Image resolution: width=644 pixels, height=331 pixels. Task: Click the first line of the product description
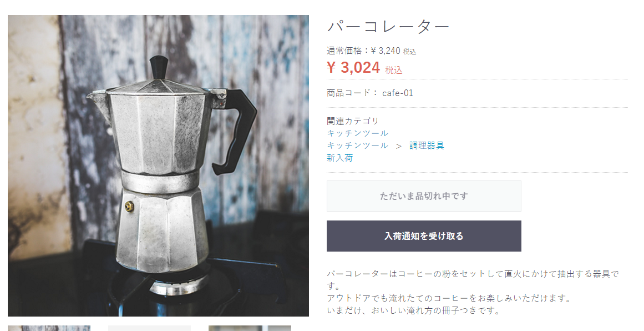473,274
